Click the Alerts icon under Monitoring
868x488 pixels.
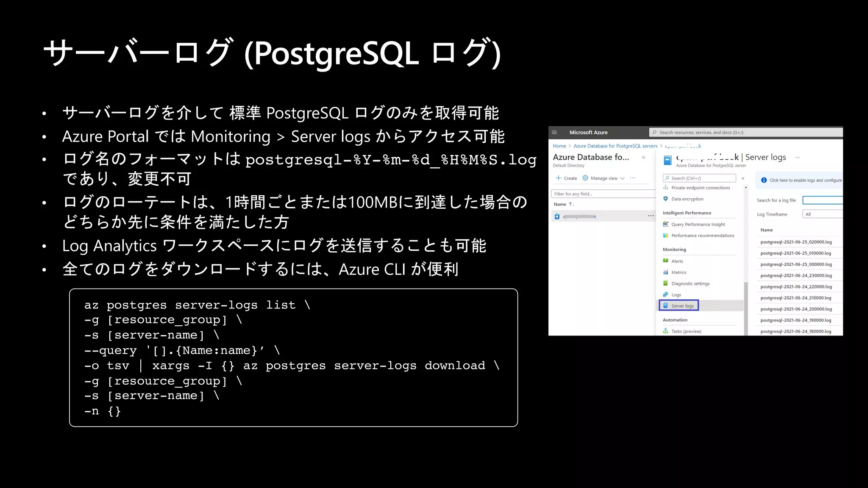[x=666, y=261]
